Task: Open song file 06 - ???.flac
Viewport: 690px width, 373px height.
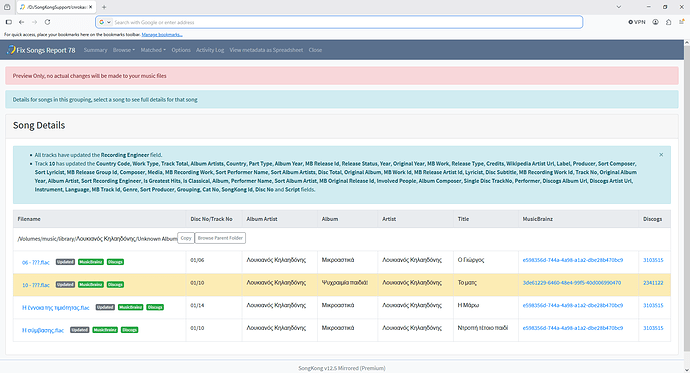Action: pyautogui.click(x=36, y=263)
